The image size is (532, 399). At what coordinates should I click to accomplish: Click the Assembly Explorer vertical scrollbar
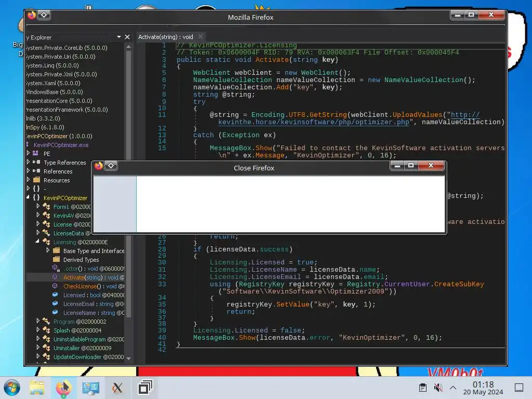(129, 183)
